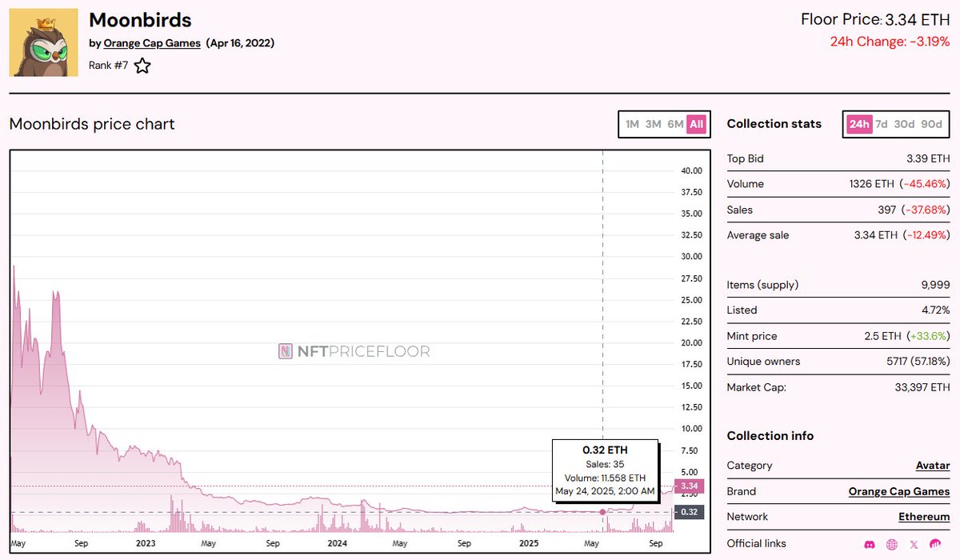
Task: Click the Moonbirds collection title
Action: coord(140,19)
